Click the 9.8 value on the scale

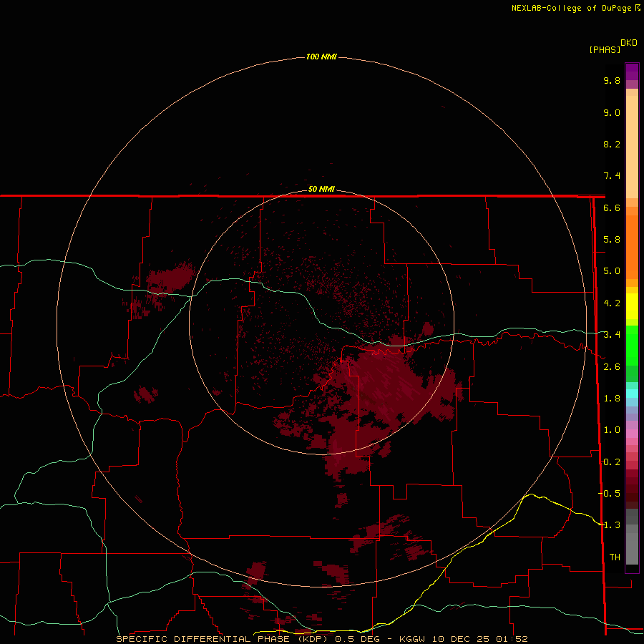click(x=612, y=80)
